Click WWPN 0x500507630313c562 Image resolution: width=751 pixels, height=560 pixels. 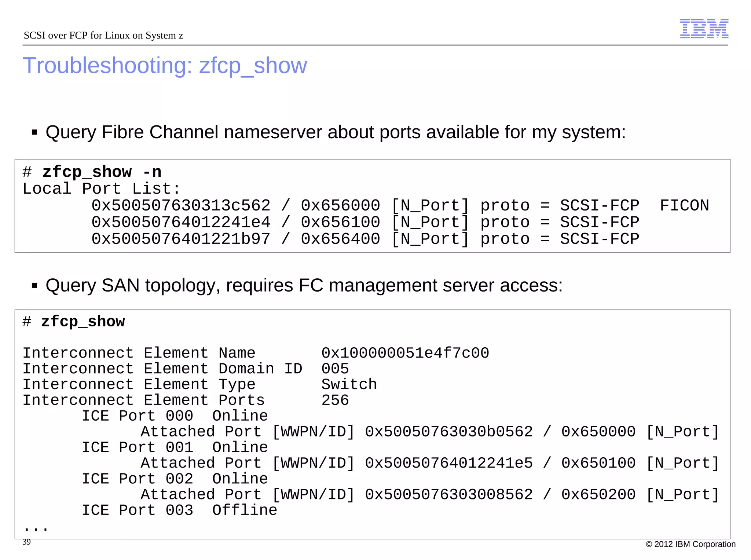[181, 205]
